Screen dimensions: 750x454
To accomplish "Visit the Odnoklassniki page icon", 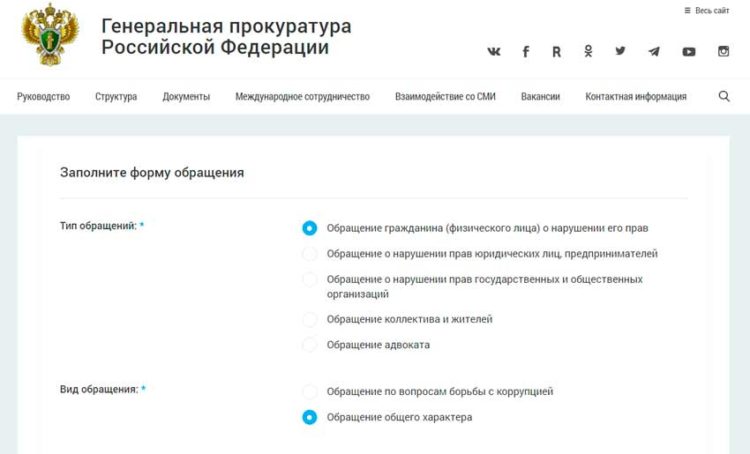I will (x=589, y=51).
